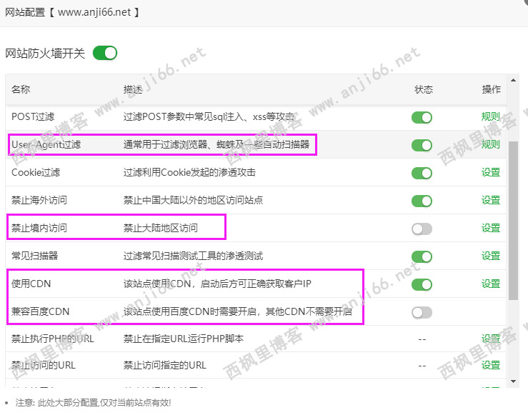This screenshot has width=528, height=420.
Task: Open 设置 for the 常见扫描器 row
Action: (x=491, y=256)
